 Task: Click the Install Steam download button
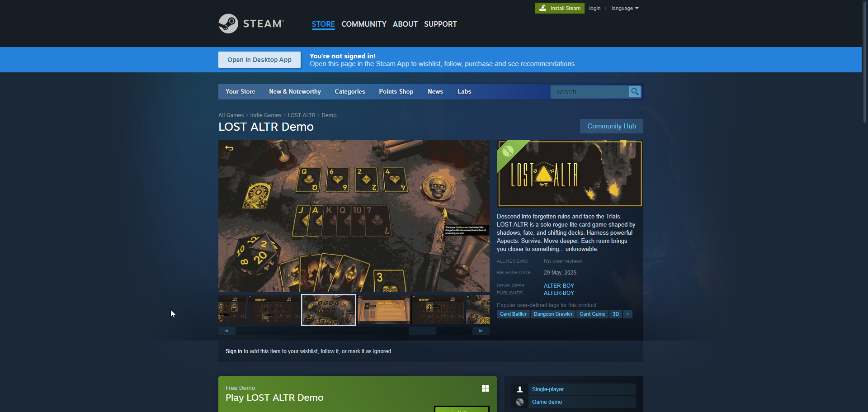coord(559,8)
